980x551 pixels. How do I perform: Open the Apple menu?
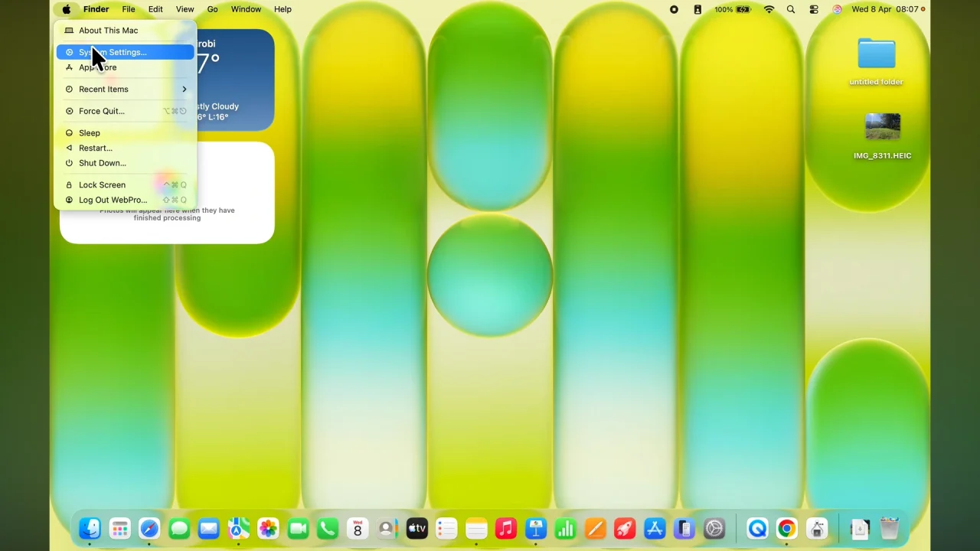(65, 9)
